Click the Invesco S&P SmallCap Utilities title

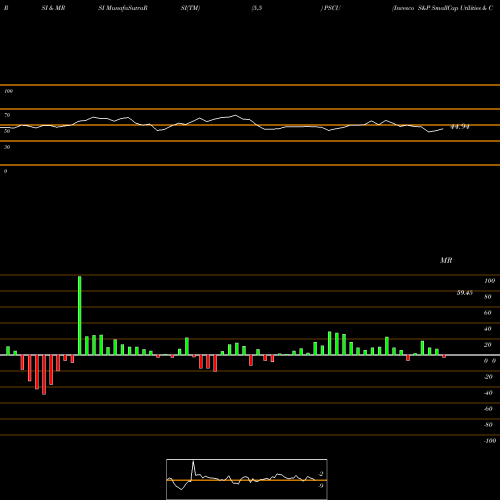coord(443,8)
